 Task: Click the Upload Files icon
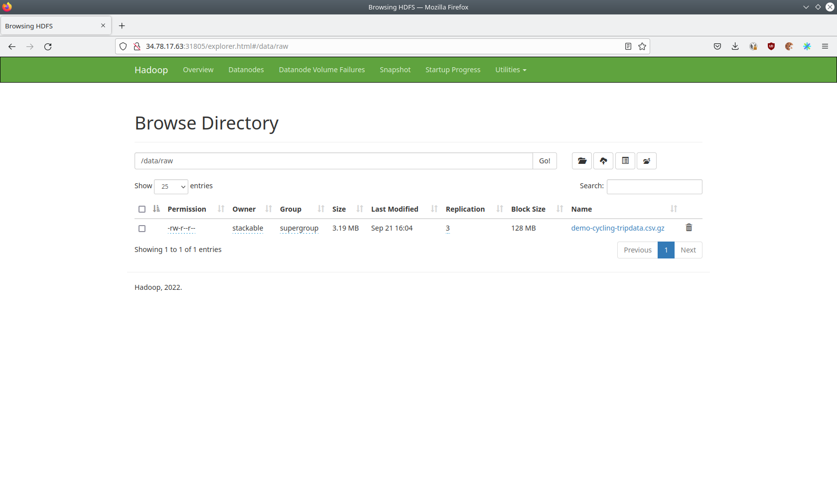tap(603, 161)
